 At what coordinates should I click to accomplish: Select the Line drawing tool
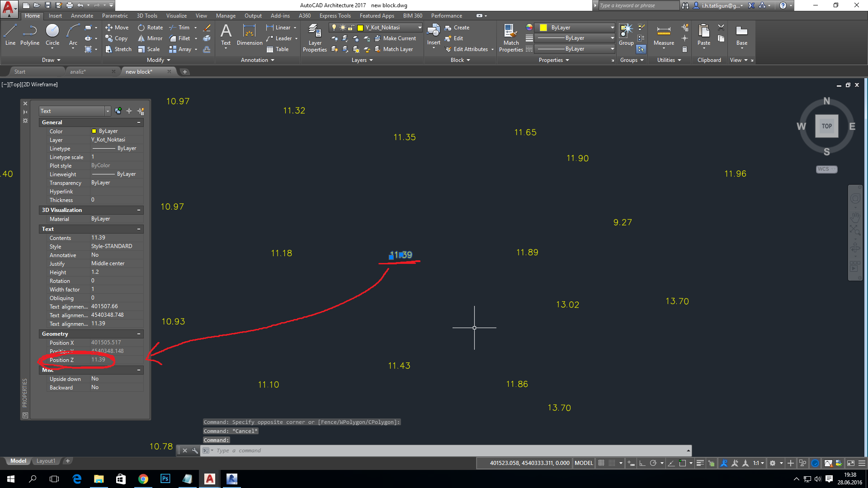(x=10, y=32)
